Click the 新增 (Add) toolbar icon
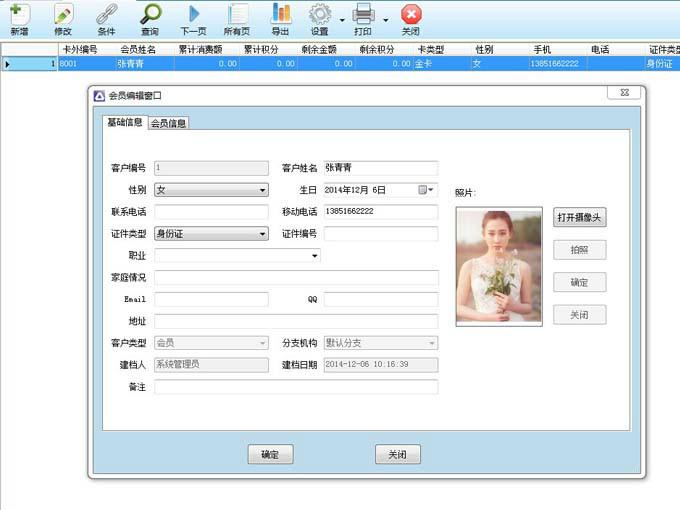Image resolution: width=680 pixels, height=510 pixels. pos(20,20)
